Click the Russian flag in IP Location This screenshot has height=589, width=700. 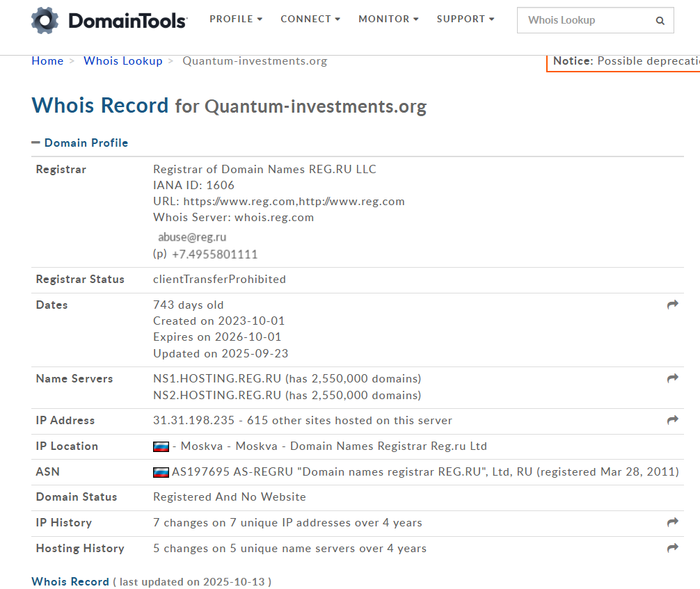tap(161, 446)
